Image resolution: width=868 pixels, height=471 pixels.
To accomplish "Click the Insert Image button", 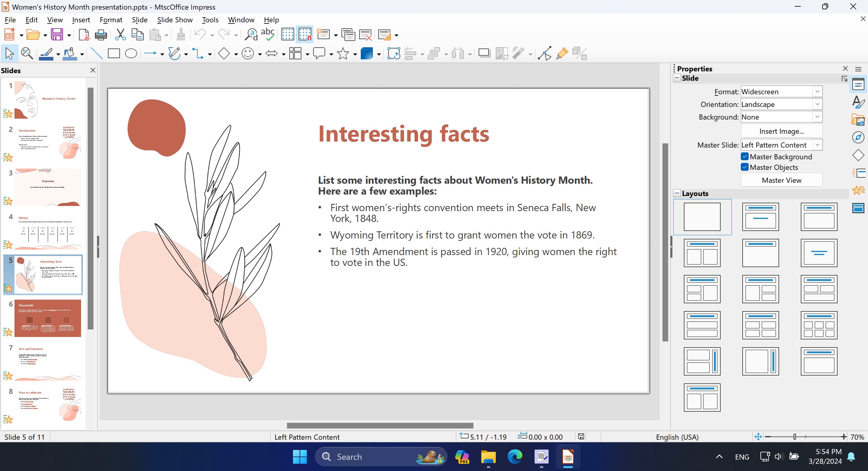I will [781, 131].
